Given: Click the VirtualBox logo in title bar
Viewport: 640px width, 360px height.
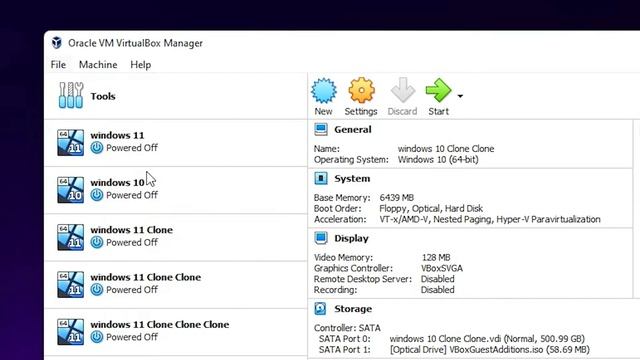Looking at the screenshot, I should click(x=57, y=42).
